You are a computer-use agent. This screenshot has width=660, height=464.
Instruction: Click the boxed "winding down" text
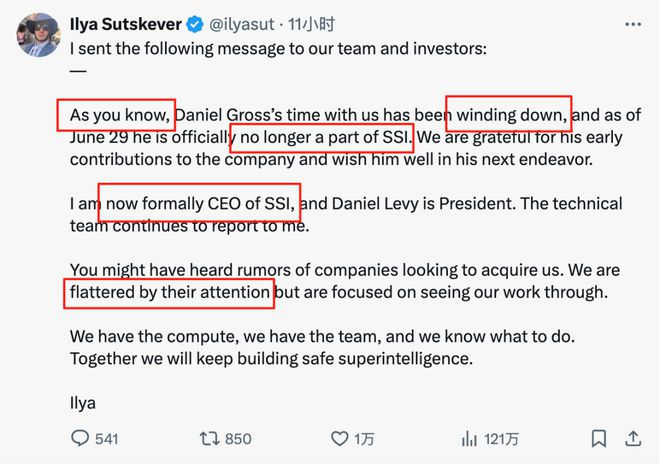508,114
